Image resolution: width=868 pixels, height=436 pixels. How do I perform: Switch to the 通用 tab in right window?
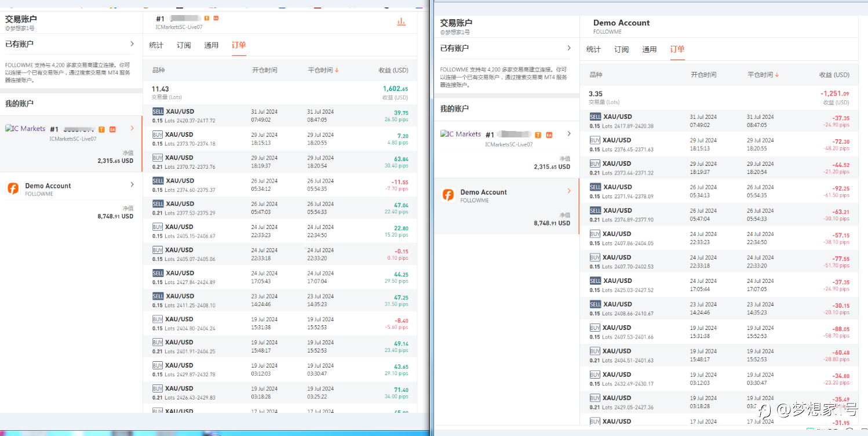649,49
